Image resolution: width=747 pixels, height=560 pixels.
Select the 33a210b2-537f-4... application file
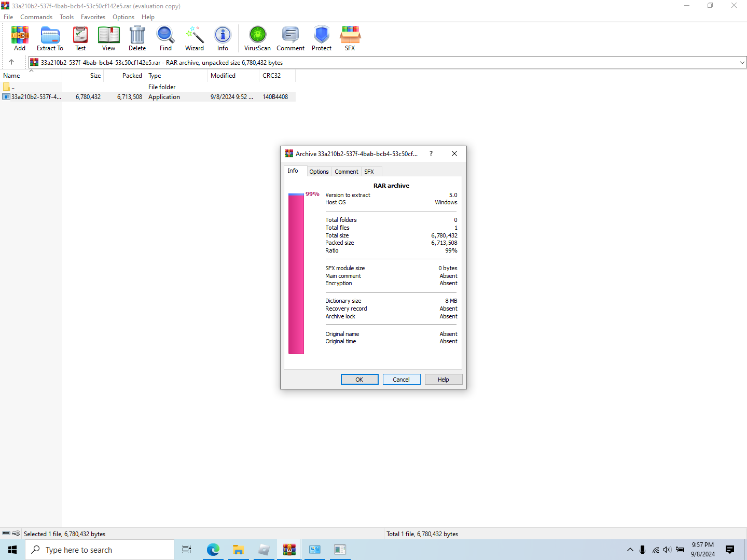pos(31,97)
